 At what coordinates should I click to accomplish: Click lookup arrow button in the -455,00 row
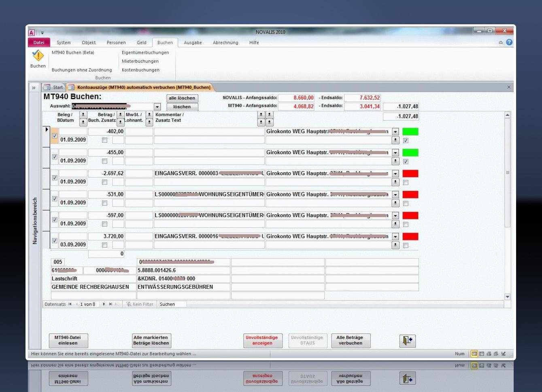395,161
